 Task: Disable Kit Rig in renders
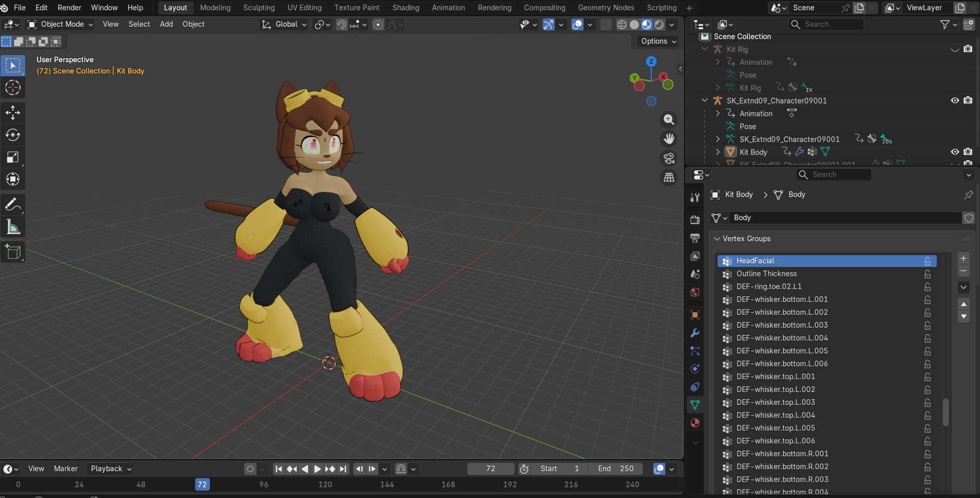pyautogui.click(x=968, y=49)
